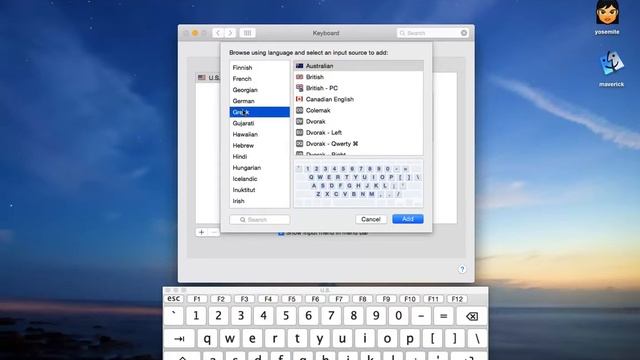Click the p key on Keyboard Viewer
This screenshot has width=640, height=360.
[410, 339]
